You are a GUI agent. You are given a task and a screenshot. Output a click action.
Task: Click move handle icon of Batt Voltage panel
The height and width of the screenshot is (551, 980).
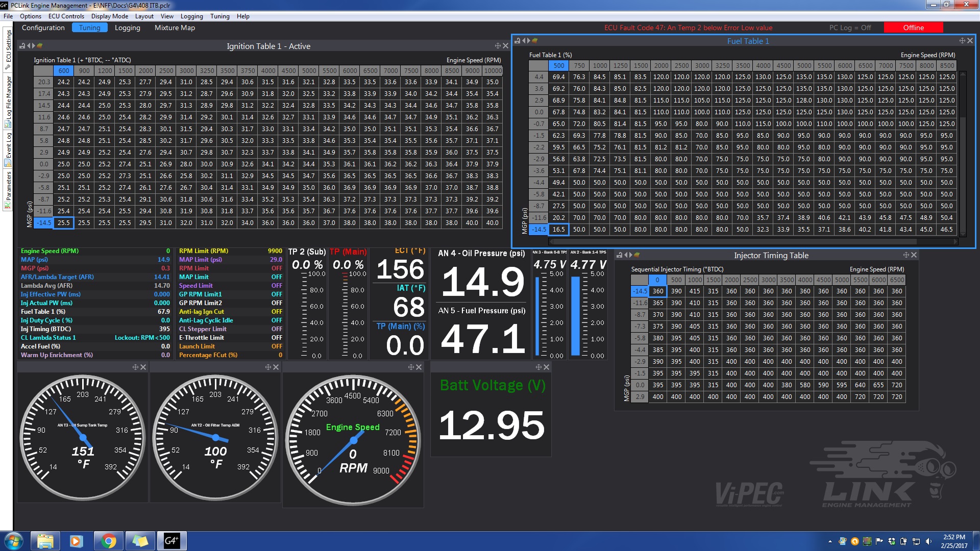click(538, 367)
